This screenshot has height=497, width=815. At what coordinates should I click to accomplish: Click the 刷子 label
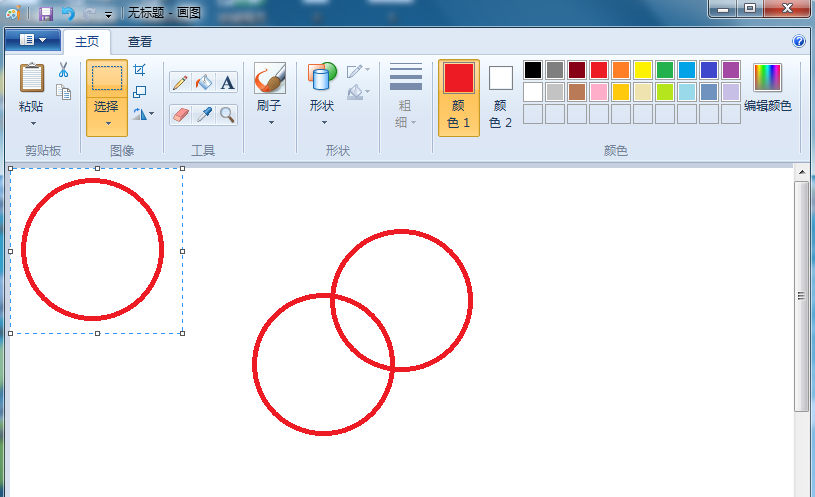tap(269, 106)
